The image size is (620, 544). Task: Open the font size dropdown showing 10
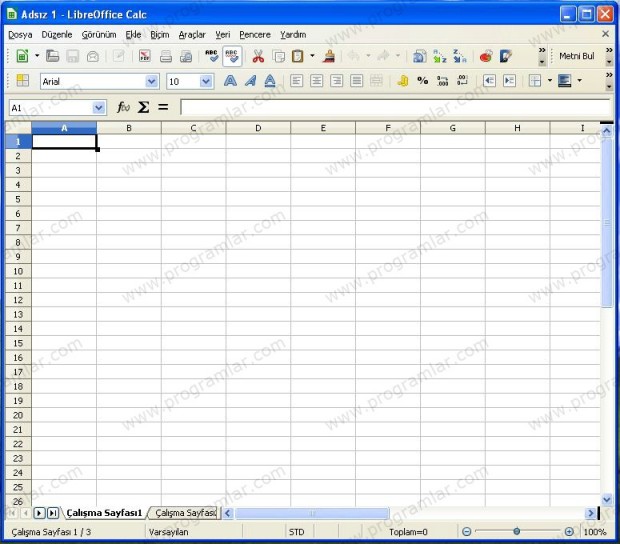click(205, 81)
